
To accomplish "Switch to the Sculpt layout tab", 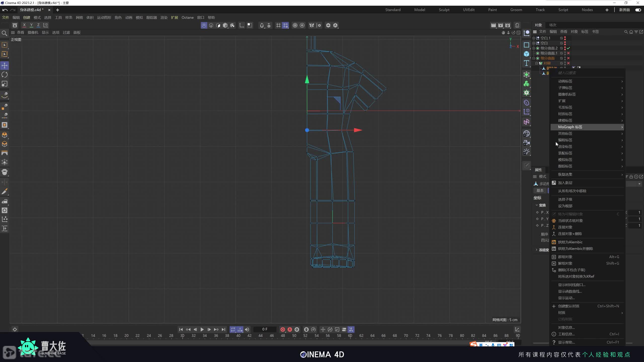I will 444,10.
